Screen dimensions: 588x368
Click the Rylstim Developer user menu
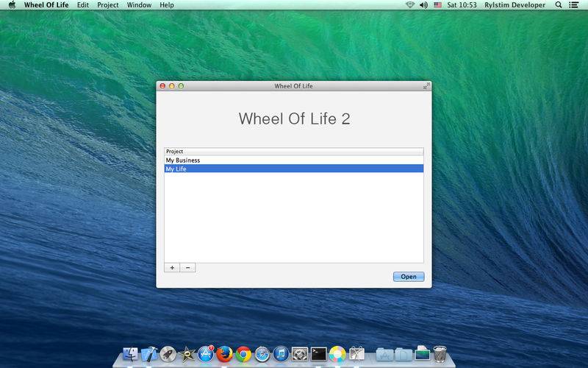(x=515, y=5)
